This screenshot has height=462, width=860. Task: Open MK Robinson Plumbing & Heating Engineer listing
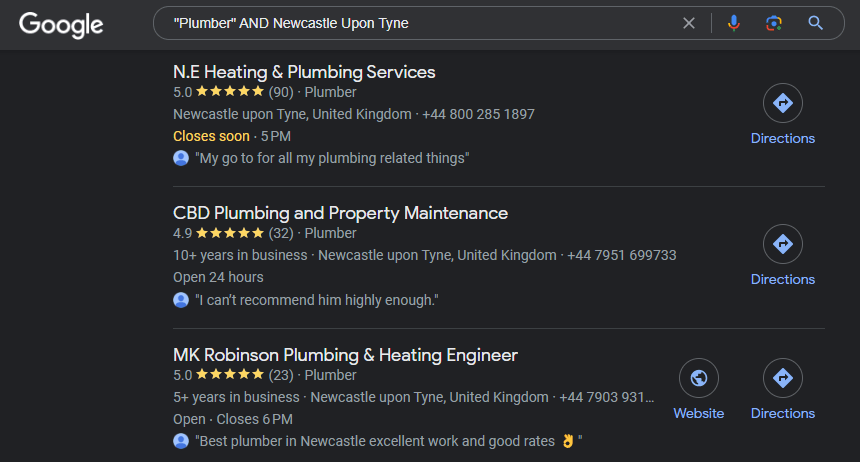pyautogui.click(x=345, y=355)
